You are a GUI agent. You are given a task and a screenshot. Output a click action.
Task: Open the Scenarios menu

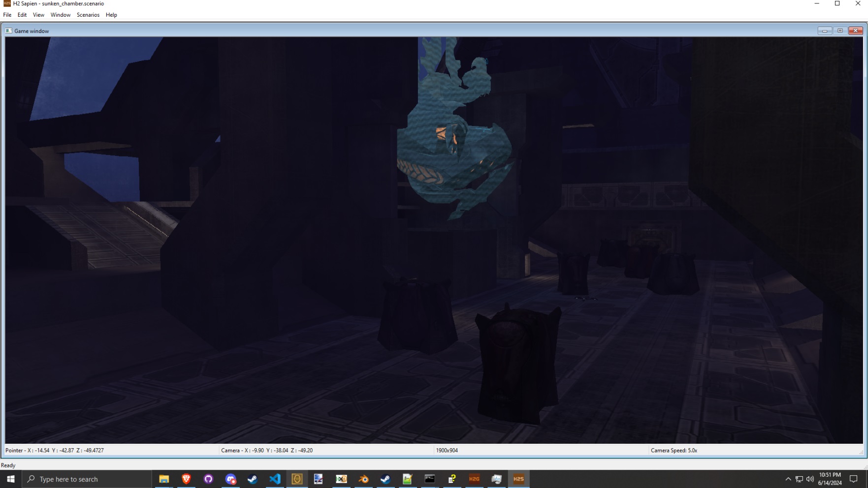[x=88, y=15]
